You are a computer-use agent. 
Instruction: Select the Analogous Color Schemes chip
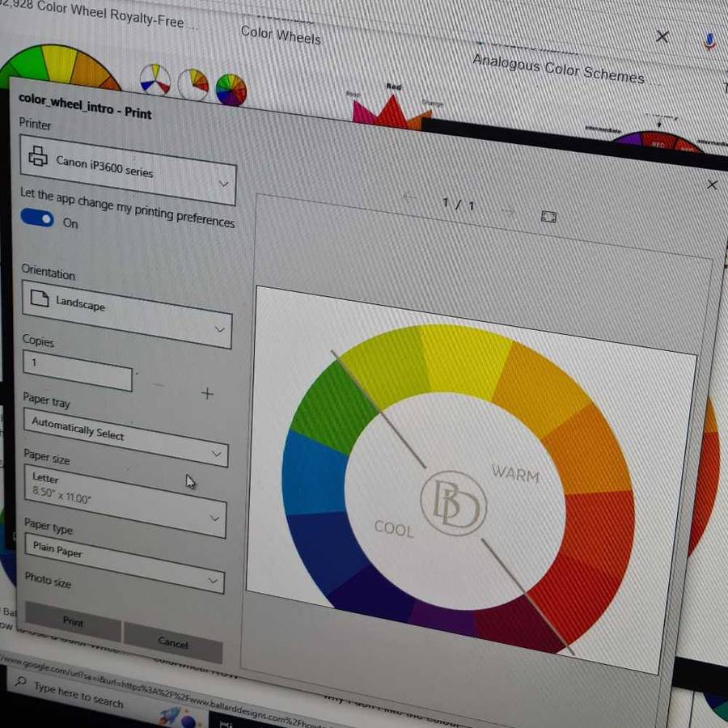[x=558, y=70]
